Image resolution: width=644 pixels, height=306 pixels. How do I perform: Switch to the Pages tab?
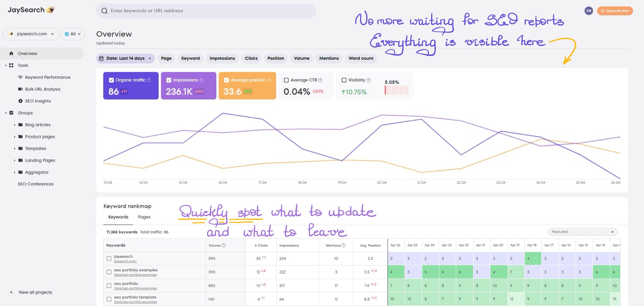[144, 217]
